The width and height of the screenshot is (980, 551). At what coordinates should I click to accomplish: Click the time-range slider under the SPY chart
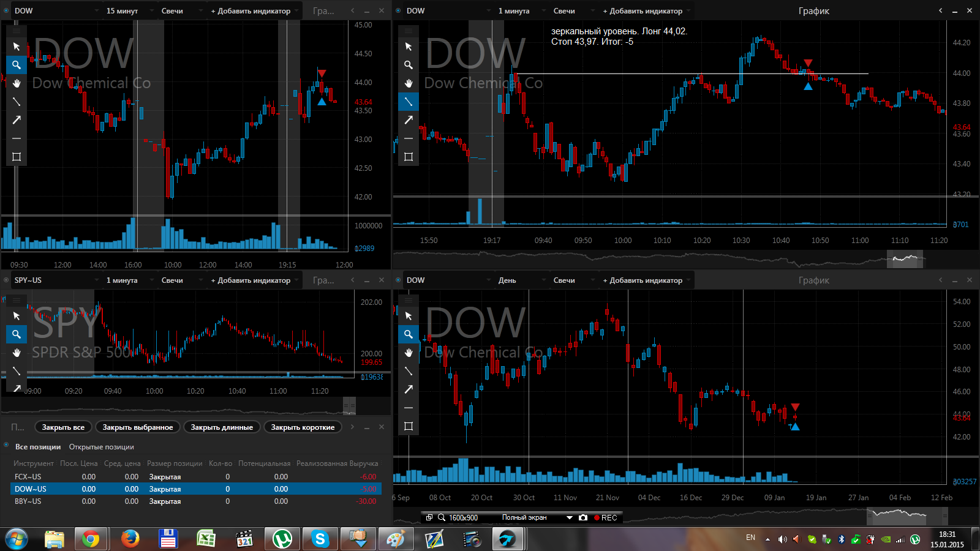tap(350, 406)
